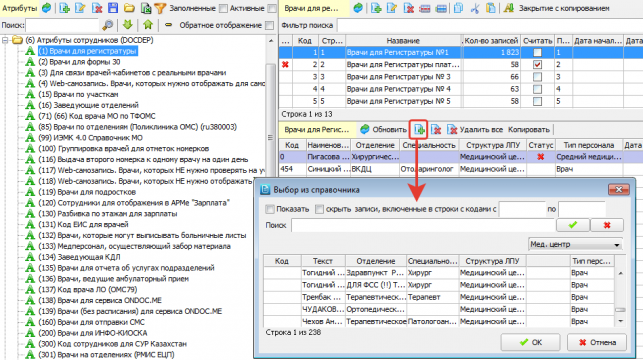Click the Копировать button
Screen dimensions: 643x360
529,130
